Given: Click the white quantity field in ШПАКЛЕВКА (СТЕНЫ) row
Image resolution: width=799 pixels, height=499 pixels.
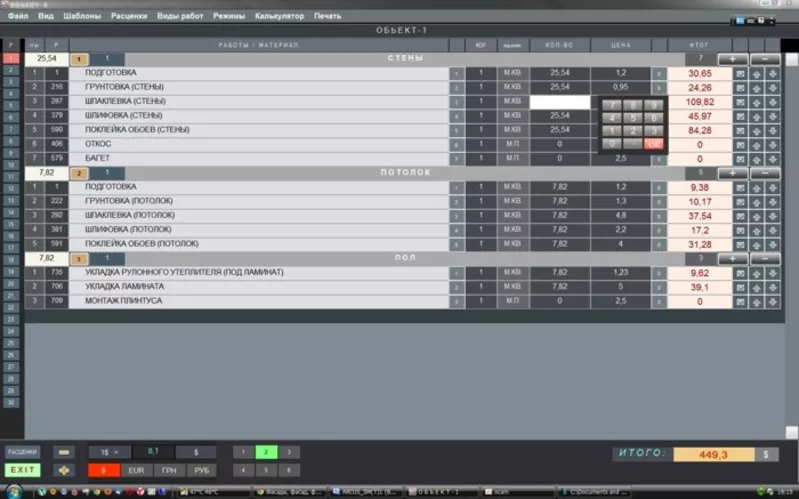Looking at the screenshot, I should click(560, 102).
